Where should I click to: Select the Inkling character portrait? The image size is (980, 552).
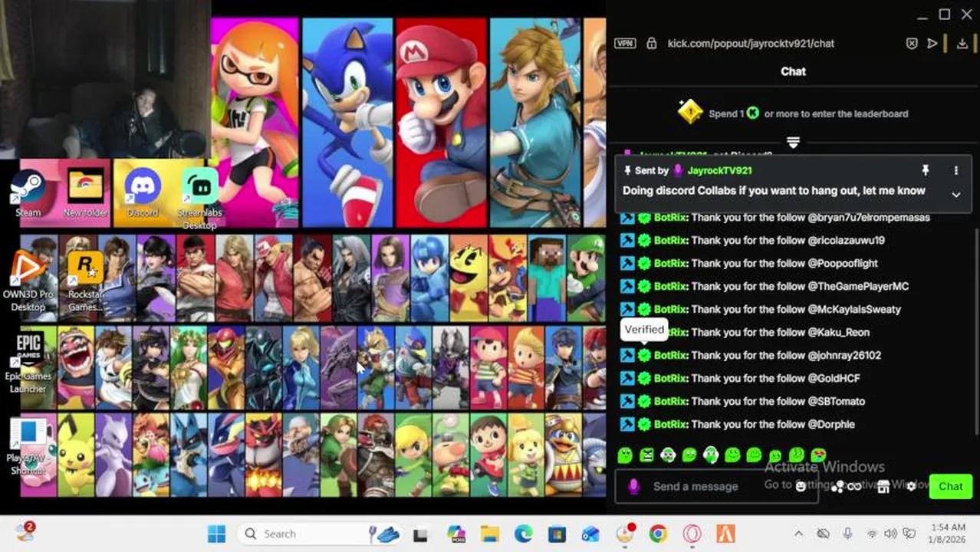[x=255, y=123]
